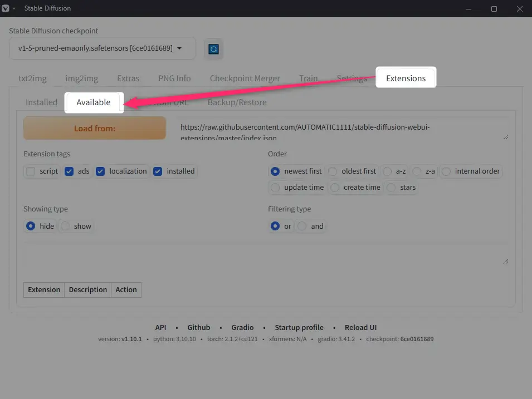Open the Checkpoint Merger tab
532x399 pixels.
[x=245, y=78]
